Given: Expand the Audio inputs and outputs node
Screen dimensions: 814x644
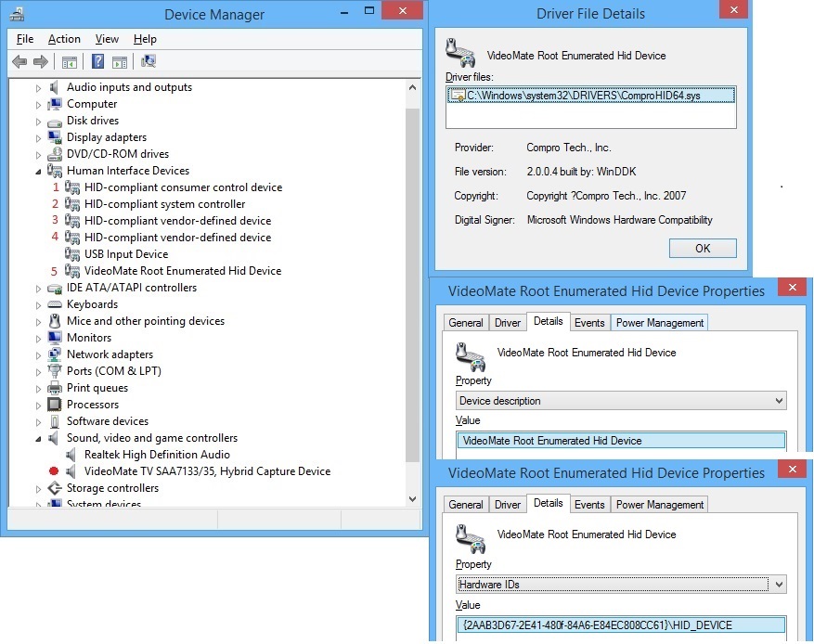Looking at the screenshot, I should pyautogui.click(x=38, y=88).
